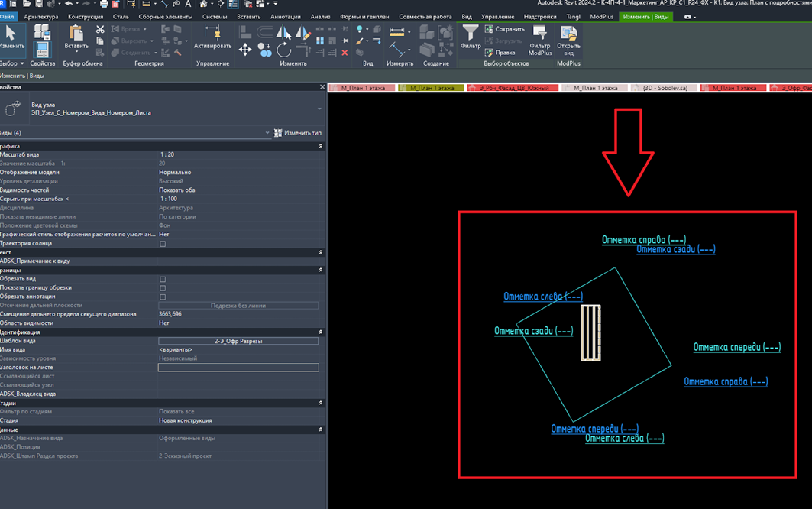Collapse the Текст properties section
Image resolution: width=812 pixels, height=509 pixels.
click(x=321, y=252)
